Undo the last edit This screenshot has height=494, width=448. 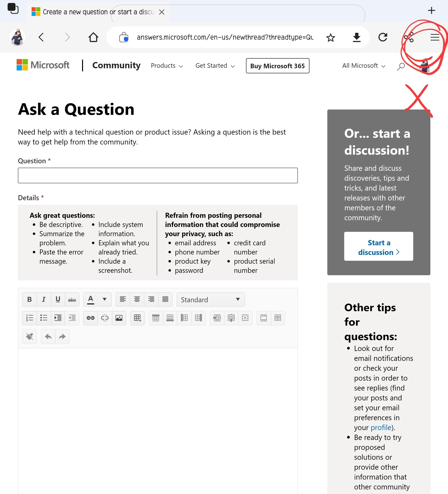48,337
